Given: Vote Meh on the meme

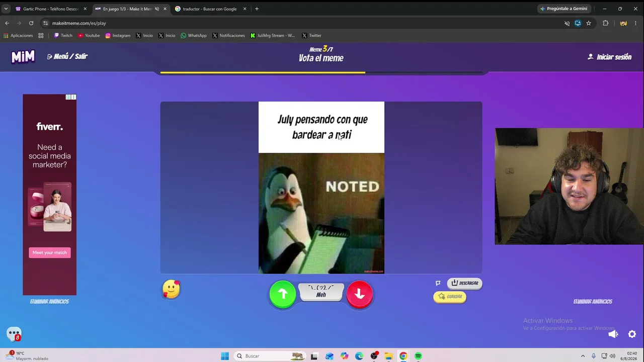Looking at the screenshot, I should [x=321, y=292].
